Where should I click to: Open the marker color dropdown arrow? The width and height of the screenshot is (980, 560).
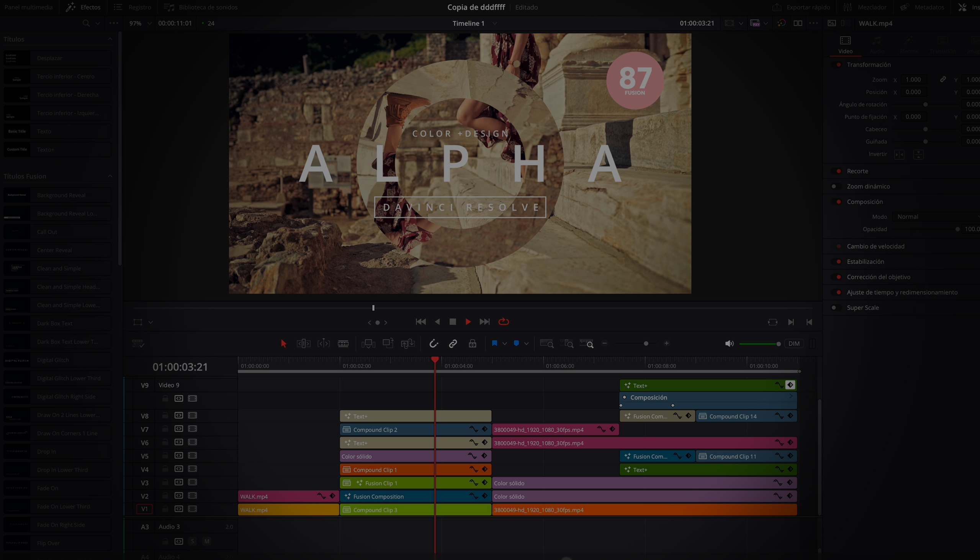point(526,343)
